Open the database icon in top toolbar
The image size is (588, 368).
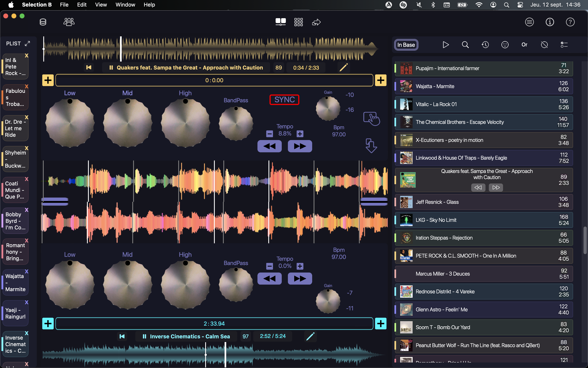(x=43, y=22)
